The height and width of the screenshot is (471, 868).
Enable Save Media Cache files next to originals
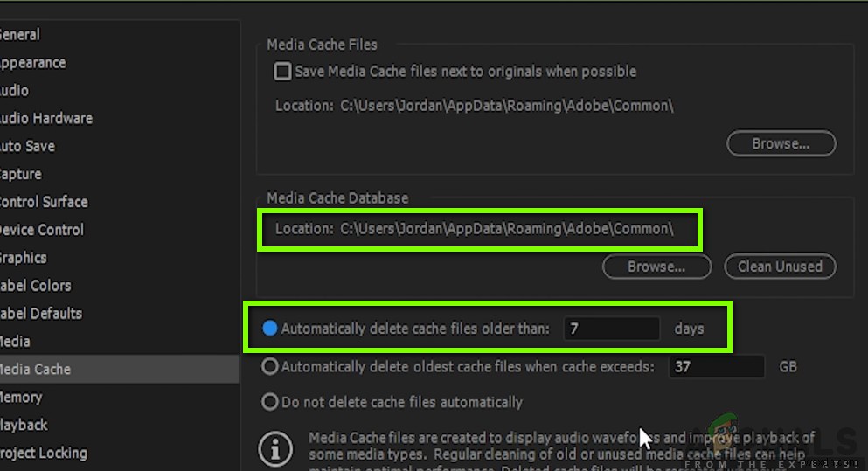(x=283, y=72)
